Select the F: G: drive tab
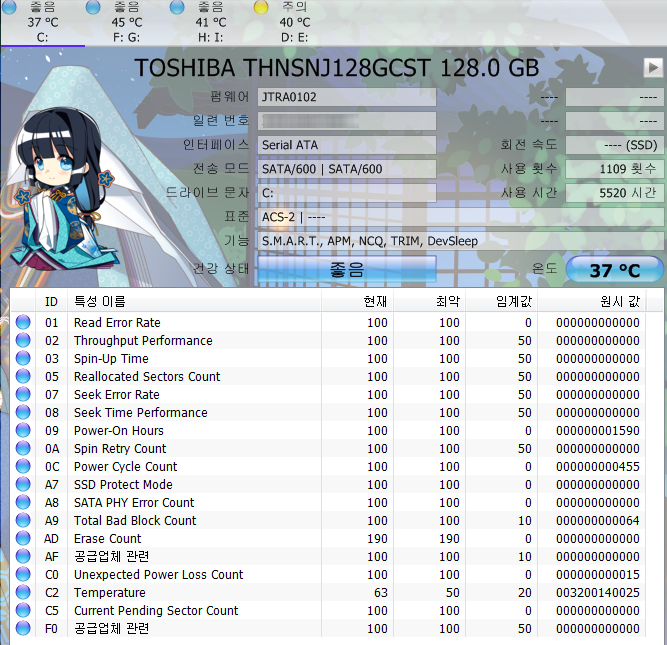The height and width of the screenshot is (645, 667). pos(126,22)
